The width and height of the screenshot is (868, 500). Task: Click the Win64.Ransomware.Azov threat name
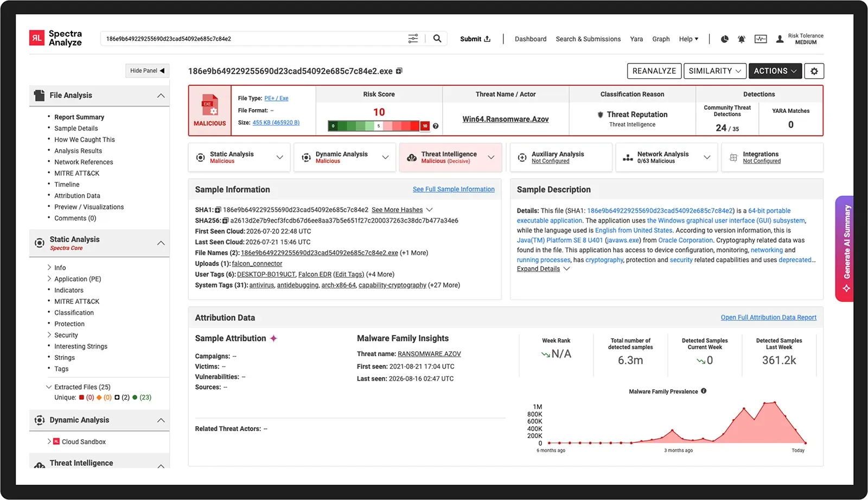pyautogui.click(x=506, y=119)
